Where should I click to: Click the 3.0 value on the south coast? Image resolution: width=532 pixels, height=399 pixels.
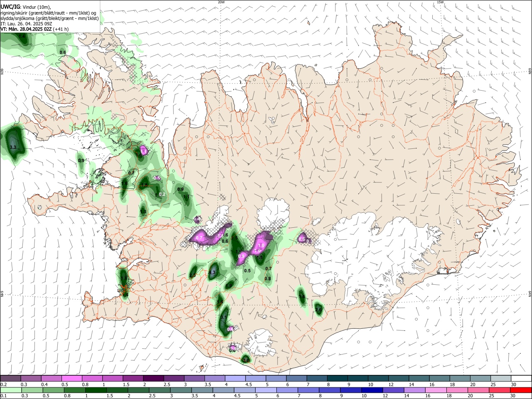tap(246, 360)
